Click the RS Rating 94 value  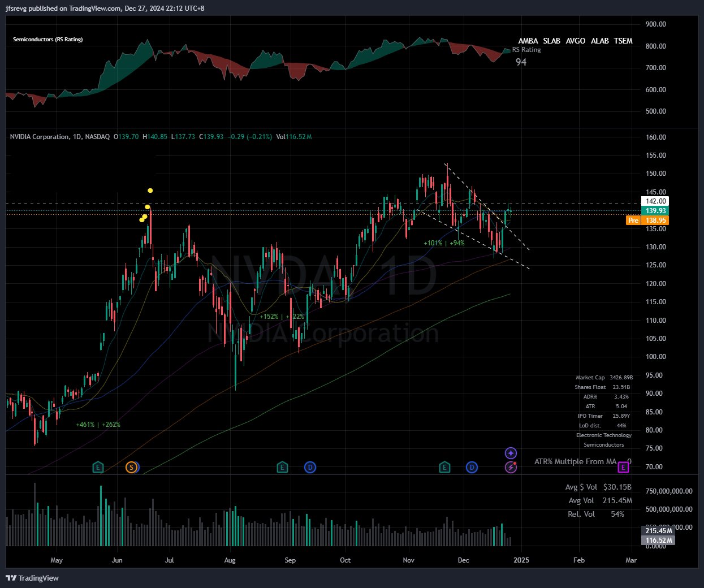(521, 62)
